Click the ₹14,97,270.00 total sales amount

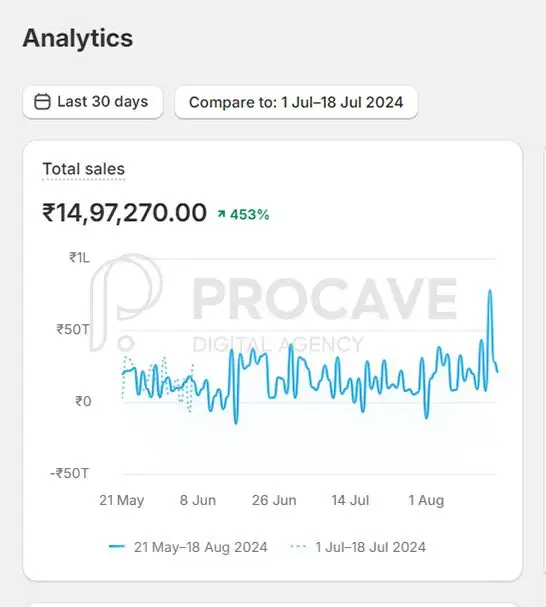coord(125,213)
